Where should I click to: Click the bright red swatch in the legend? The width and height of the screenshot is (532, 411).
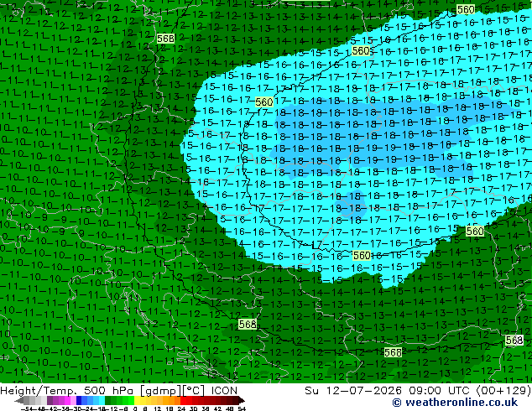click(183, 400)
